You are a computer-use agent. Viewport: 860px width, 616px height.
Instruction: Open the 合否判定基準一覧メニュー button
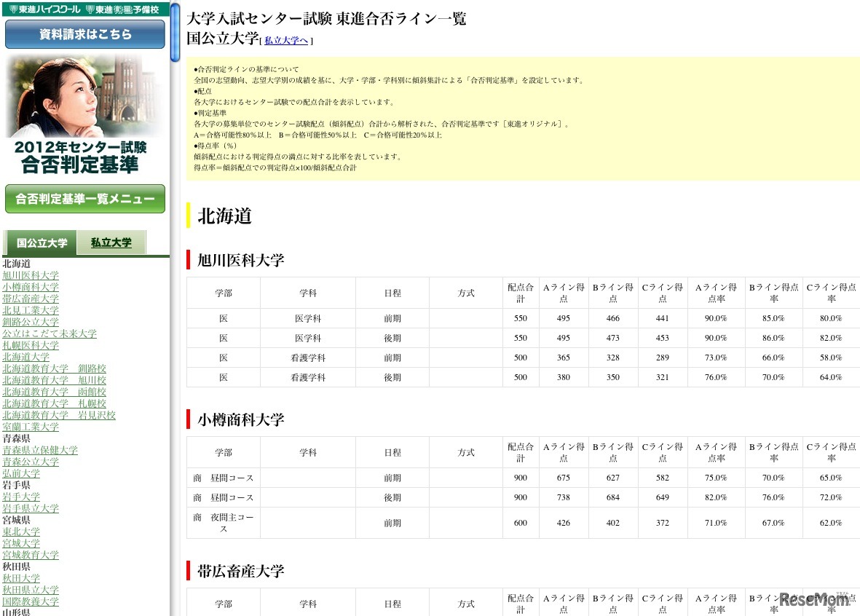click(x=85, y=198)
